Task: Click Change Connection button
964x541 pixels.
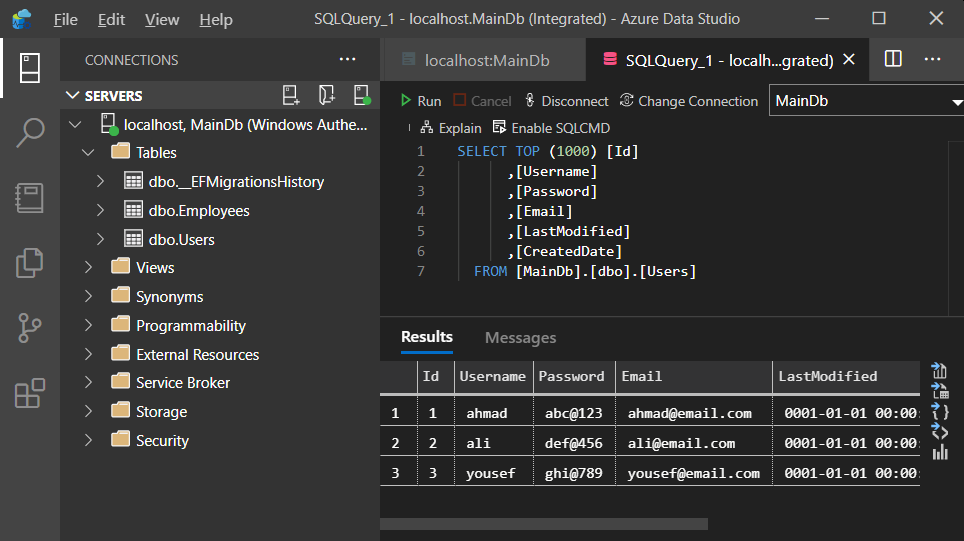Action: pos(689,101)
